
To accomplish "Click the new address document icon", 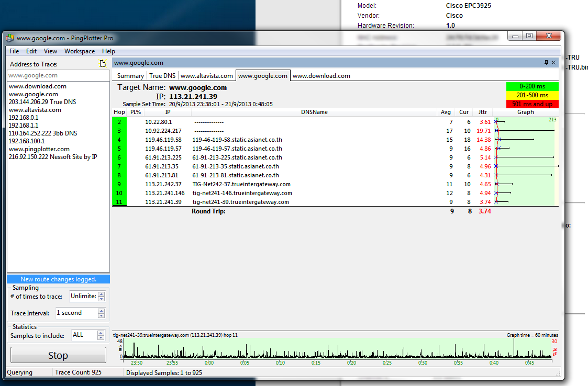I will point(103,63).
